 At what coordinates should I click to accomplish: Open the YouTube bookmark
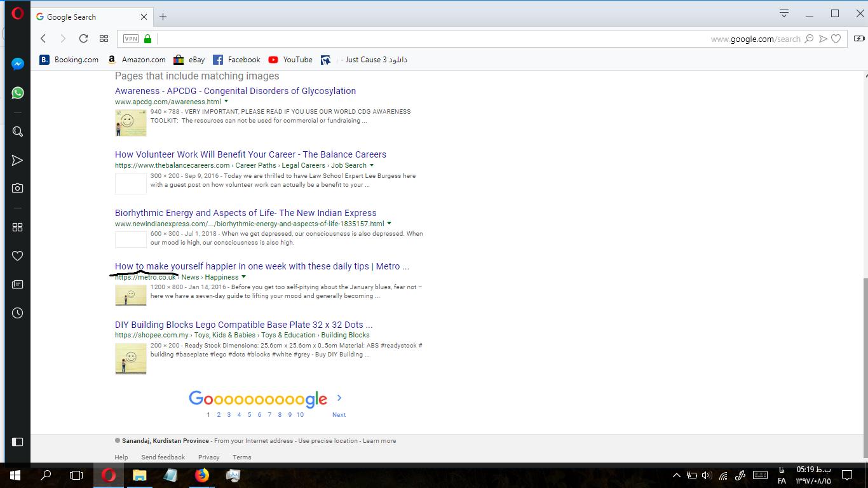tap(290, 60)
